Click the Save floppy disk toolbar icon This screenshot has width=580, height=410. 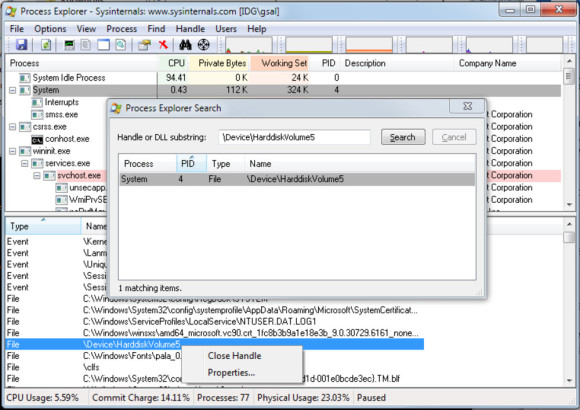coord(21,45)
